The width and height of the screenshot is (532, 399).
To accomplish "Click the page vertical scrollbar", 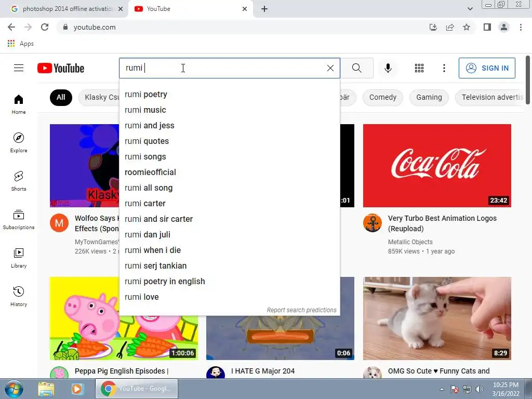I will coord(528,80).
